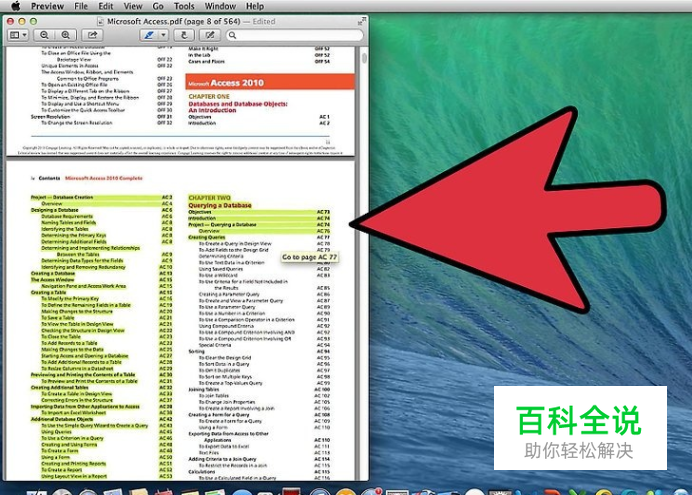Click 'Database Requirements' contents entry
Viewport: 692px width, 495px height.
[67, 217]
